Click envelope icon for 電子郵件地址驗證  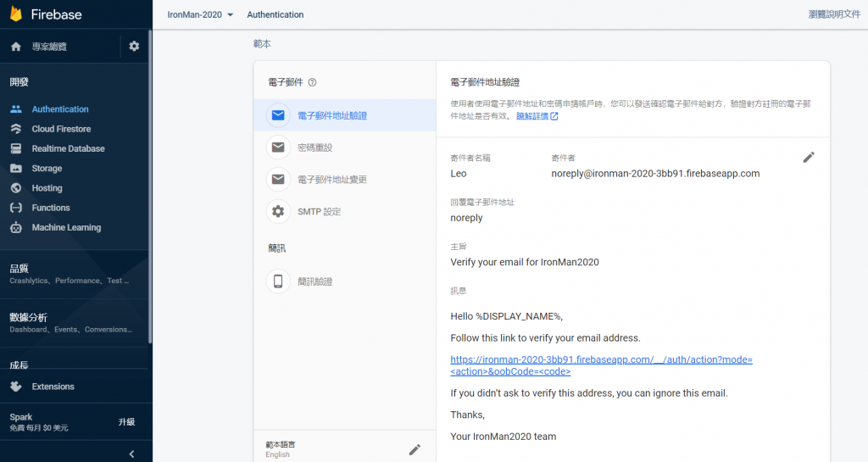point(278,115)
